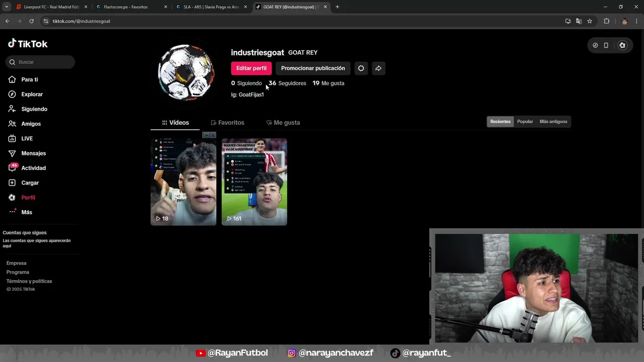Open the Chrome profile avatar

624,21
